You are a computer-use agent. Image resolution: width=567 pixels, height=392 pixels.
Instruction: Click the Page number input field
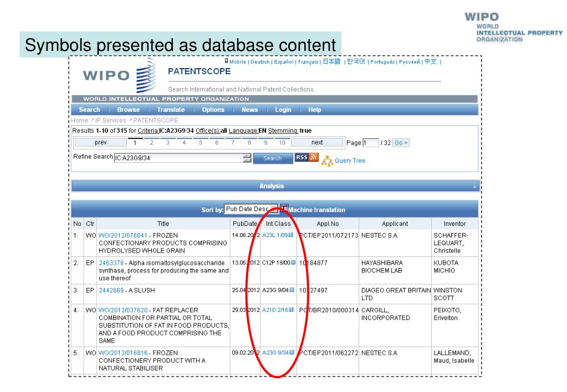[371, 143]
